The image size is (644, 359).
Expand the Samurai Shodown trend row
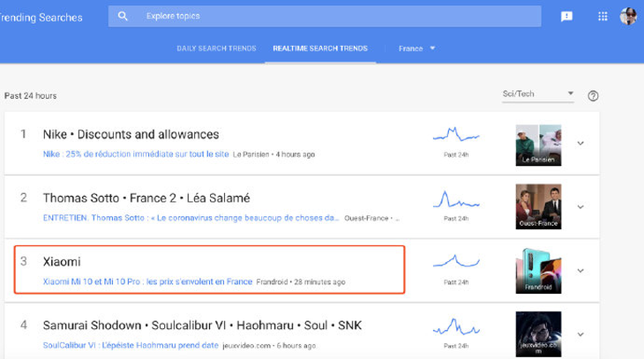coord(580,334)
